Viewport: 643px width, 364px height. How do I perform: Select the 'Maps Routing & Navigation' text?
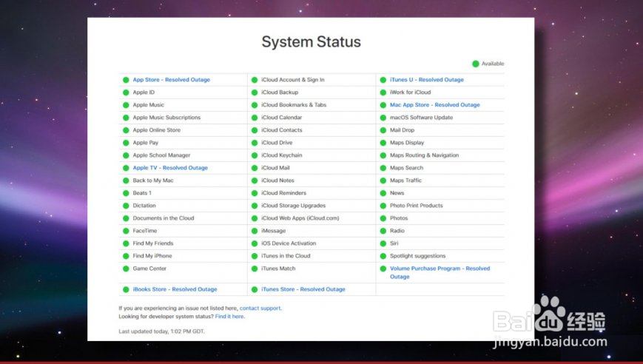[425, 155]
